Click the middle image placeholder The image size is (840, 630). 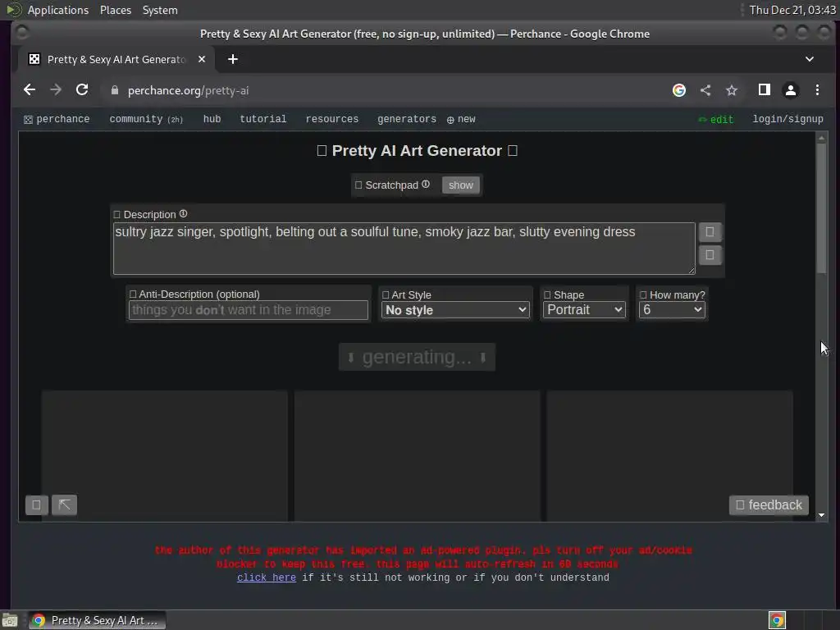coord(418,456)
